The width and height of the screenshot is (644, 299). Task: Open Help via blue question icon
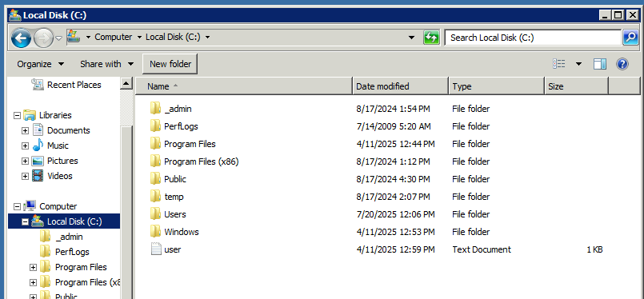click(x=622, y=64)
